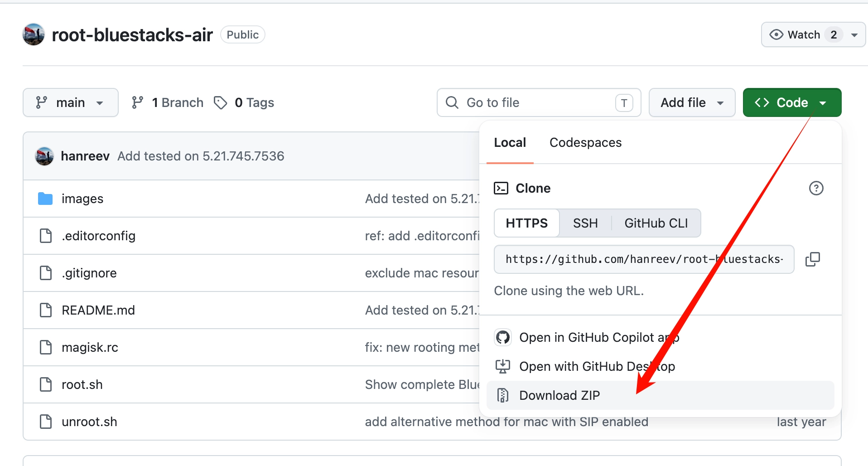This screenshot has height=466, width=868.
Task: Click the repository owner avatar beside root-bluestacks-air
Action: (34, 34)
